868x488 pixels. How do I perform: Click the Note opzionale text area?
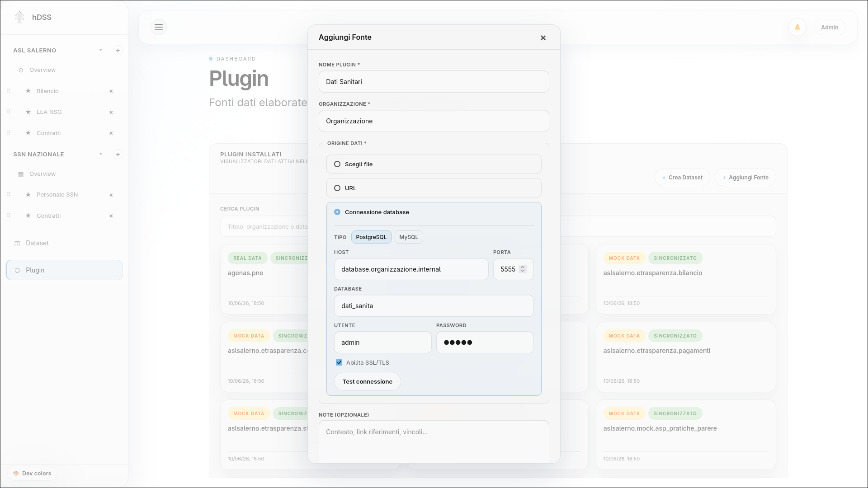click(x=434, y=442)
